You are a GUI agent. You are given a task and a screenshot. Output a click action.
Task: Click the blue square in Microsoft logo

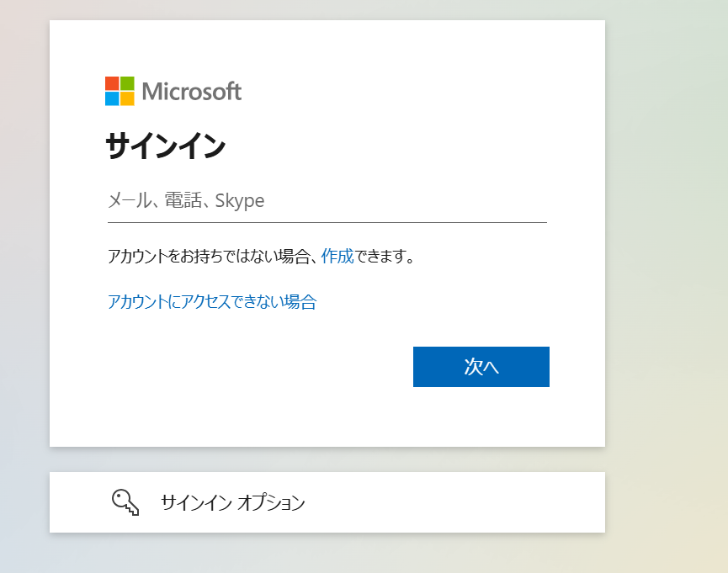[x=112, y=98]
